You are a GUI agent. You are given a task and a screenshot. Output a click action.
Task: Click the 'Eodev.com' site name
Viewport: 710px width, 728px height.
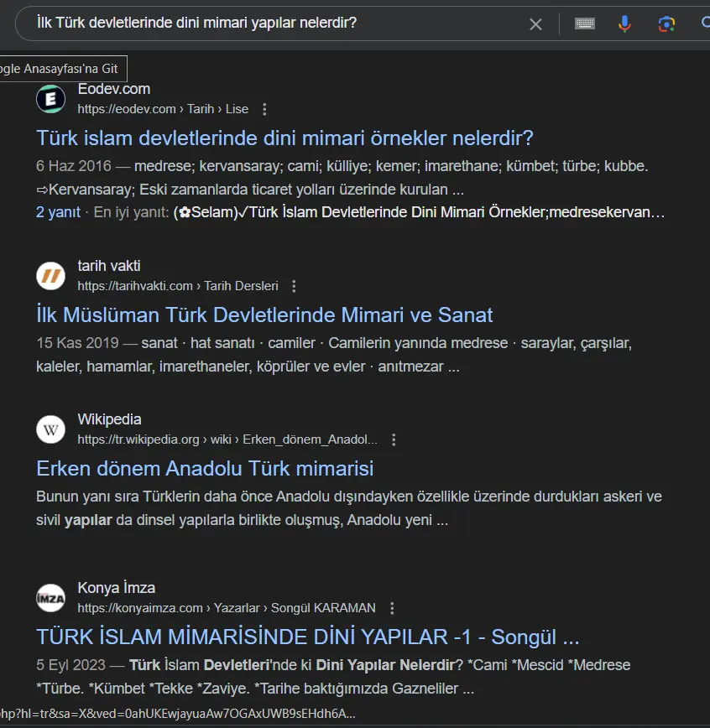pos(114,89)
